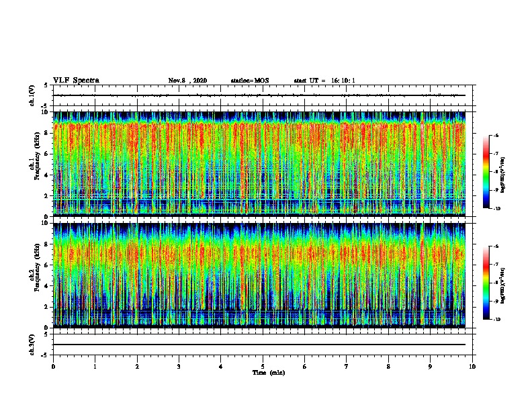532x411 pixels.
Task: Click the ch.3 flat voltage trace
Action: coord(259,345)
